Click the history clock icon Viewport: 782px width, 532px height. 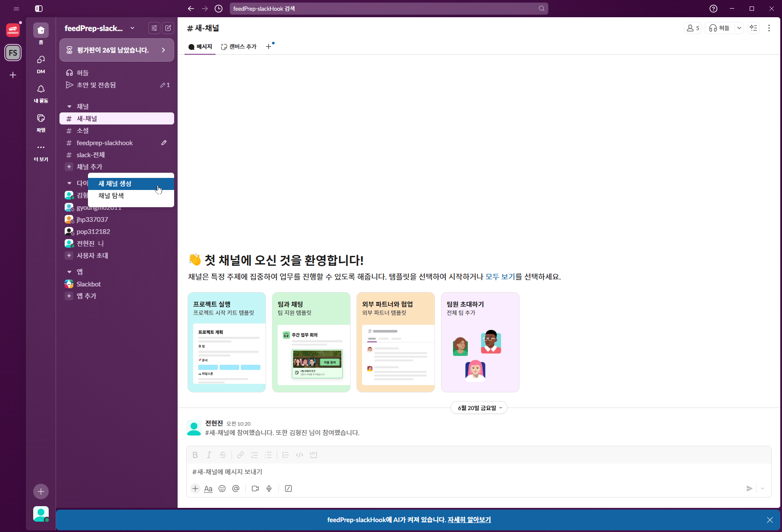tap(219, 9)
